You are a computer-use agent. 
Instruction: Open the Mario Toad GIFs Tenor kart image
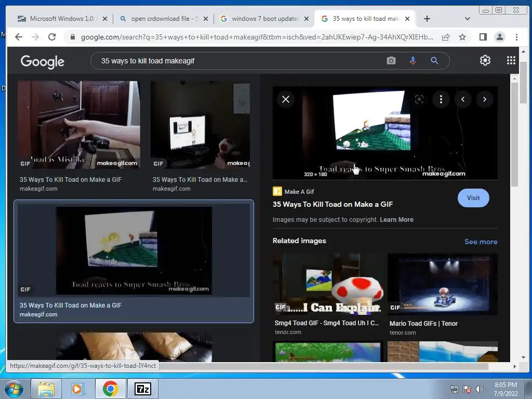[x=443, y=284]
